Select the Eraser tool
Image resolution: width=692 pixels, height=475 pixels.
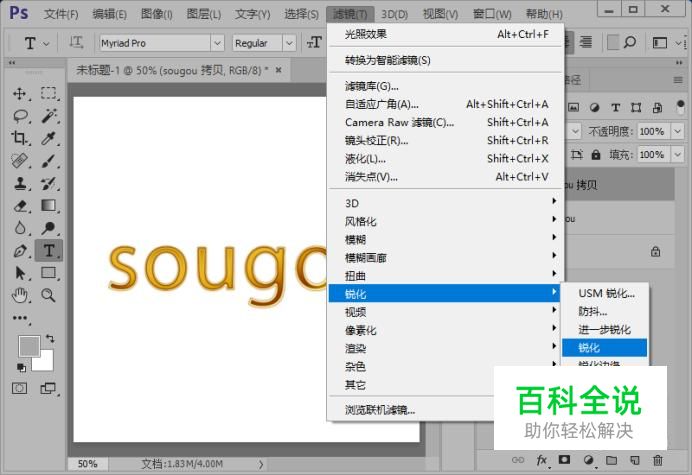[20, 206]
